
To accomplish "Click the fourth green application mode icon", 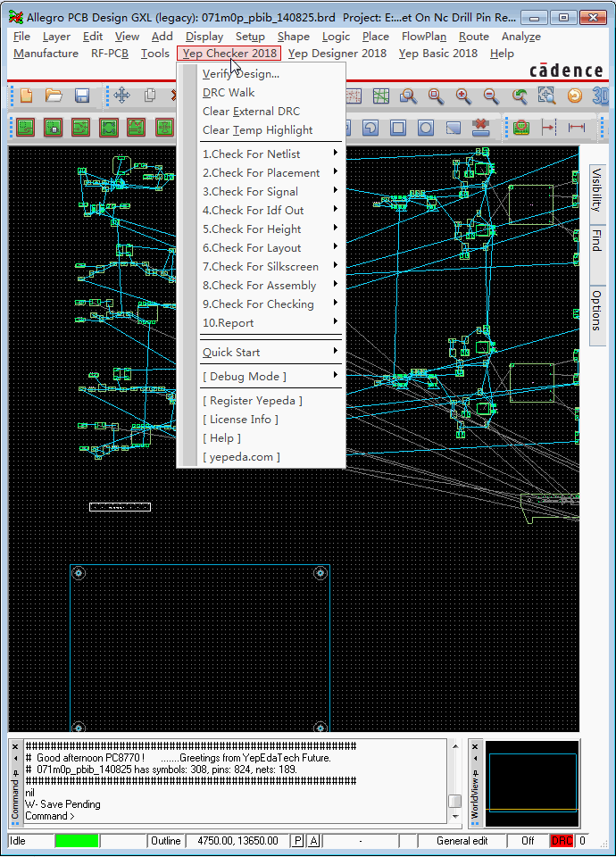I will pos(109,128).
